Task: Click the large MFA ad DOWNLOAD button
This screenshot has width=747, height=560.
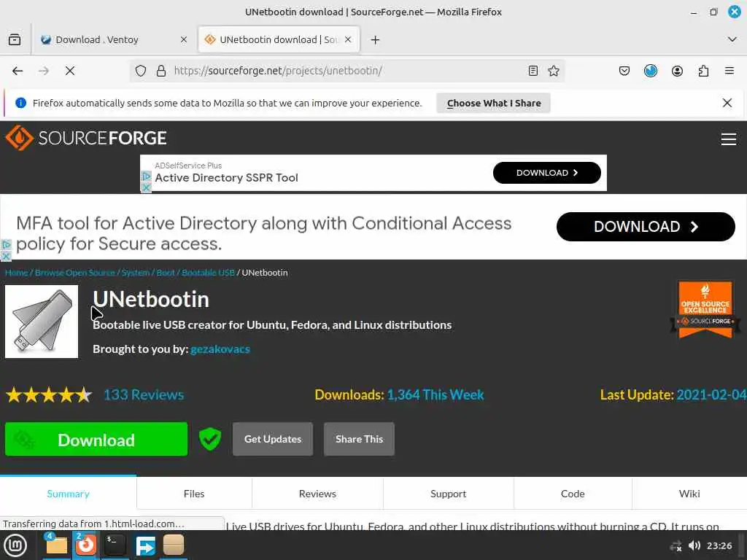Action: (x=646, y=227)
